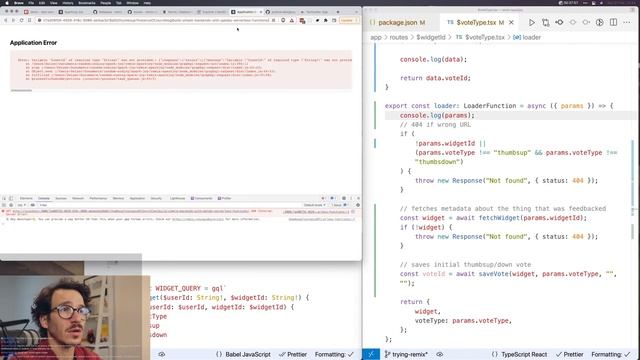This screenshot has width=640, height=360.
Task: Click the $voteType.tsx breadcrumb item
Action: [480, 37]
